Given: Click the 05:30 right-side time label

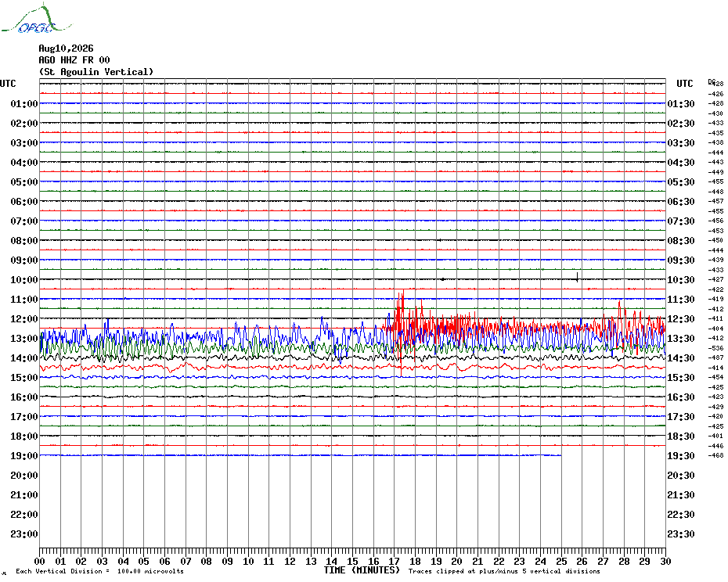Looking at the screenshot, I should pos(681,182).
